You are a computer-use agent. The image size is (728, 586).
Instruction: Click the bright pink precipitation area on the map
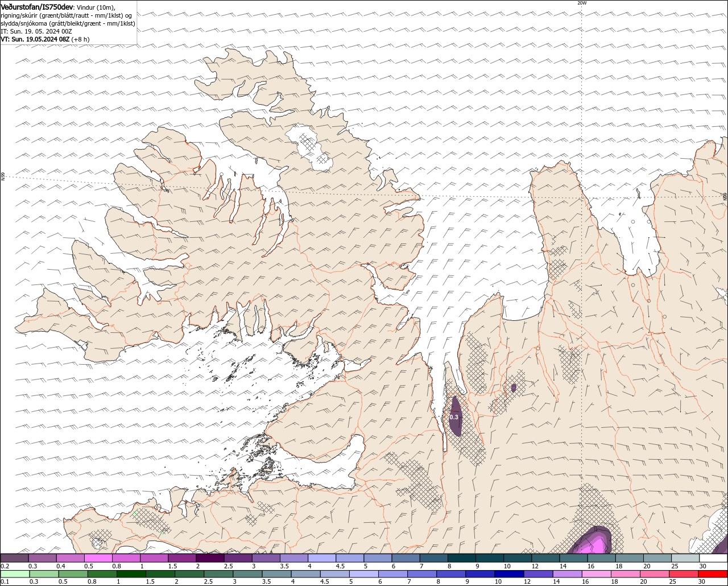[594, 546]
